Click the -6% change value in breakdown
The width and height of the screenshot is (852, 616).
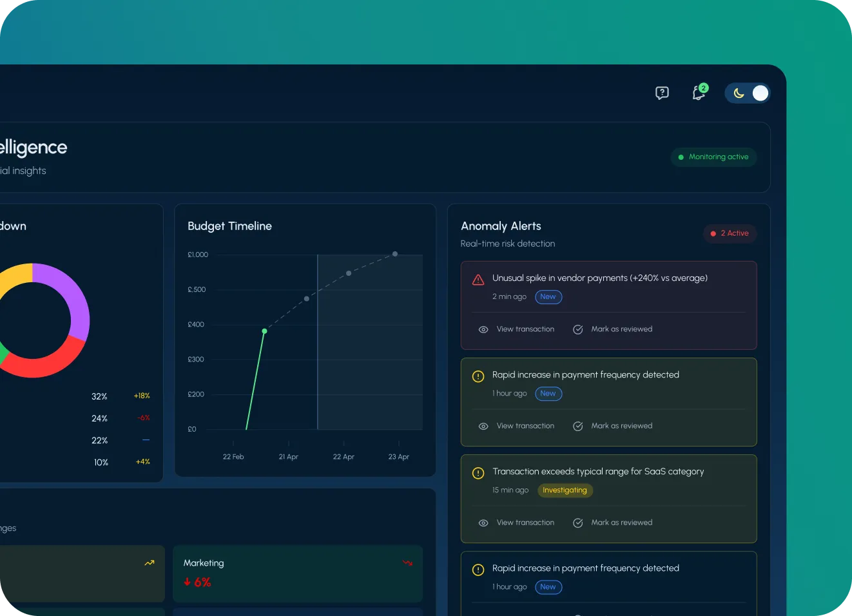144,418
